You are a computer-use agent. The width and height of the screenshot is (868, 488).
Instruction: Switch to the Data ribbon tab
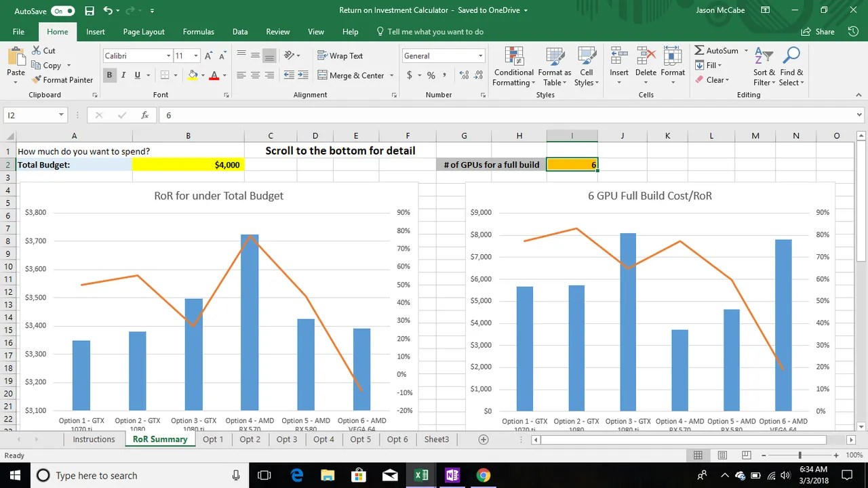click(240, 32)
